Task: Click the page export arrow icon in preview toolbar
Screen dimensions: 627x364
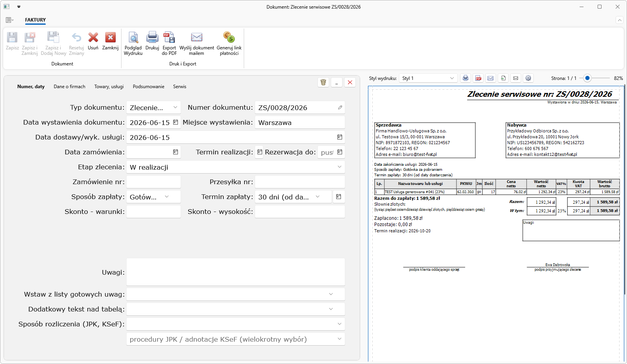Action: (503, 78)
